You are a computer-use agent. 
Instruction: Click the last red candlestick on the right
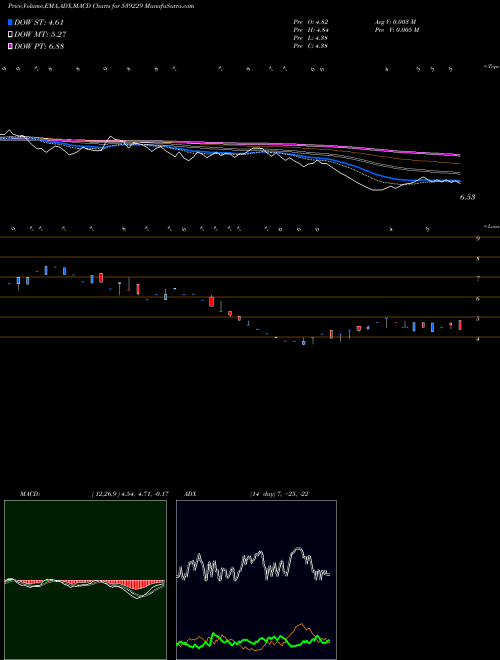tap(460, 325)
